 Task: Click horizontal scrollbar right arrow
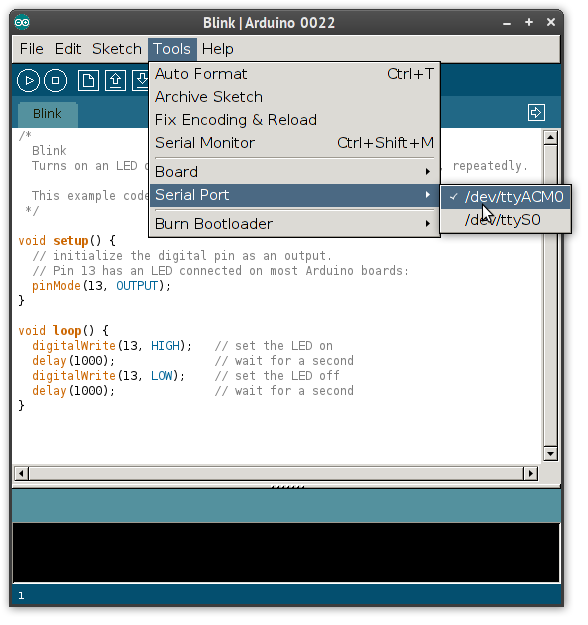[x=531, y=474]
